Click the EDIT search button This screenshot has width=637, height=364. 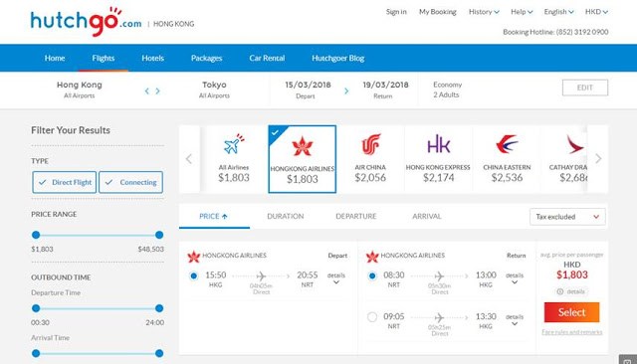click(585, 88)
